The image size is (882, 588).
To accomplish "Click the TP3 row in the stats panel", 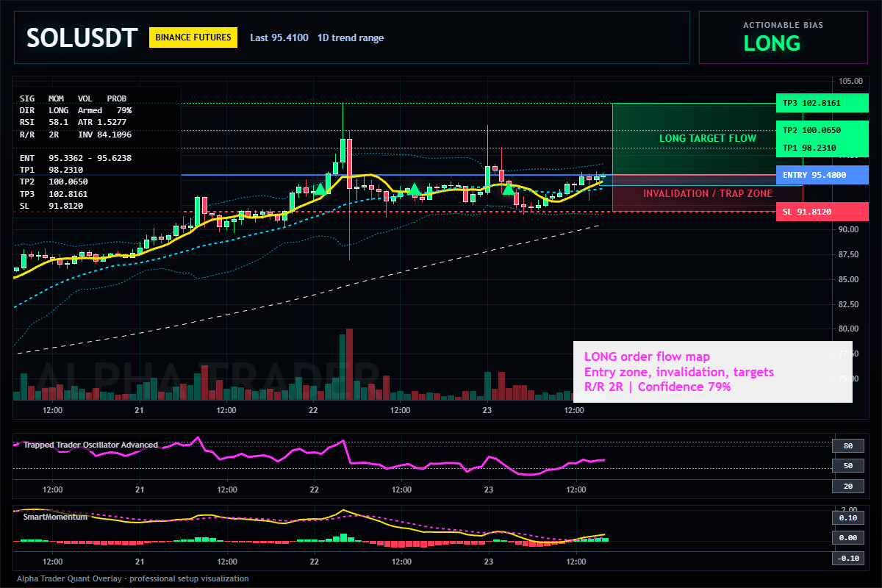I will tap(54, 194).
